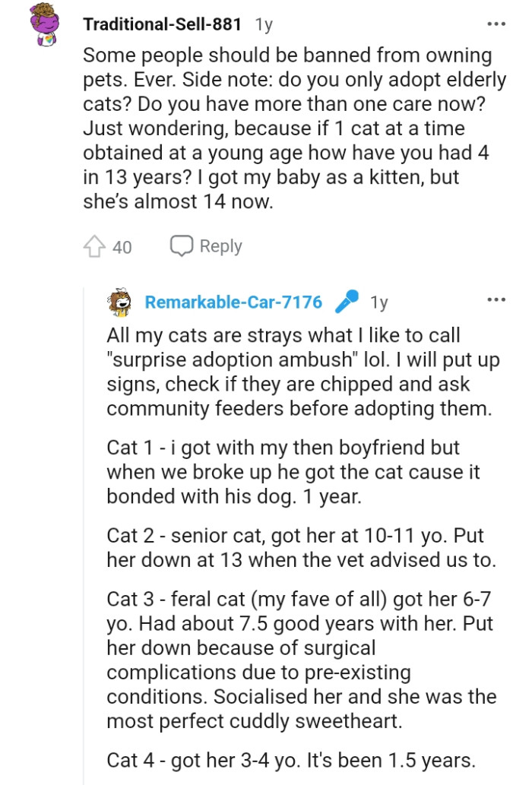Tap Reply to respond to the comment
532x785 pixels.
tap(220, 246)
